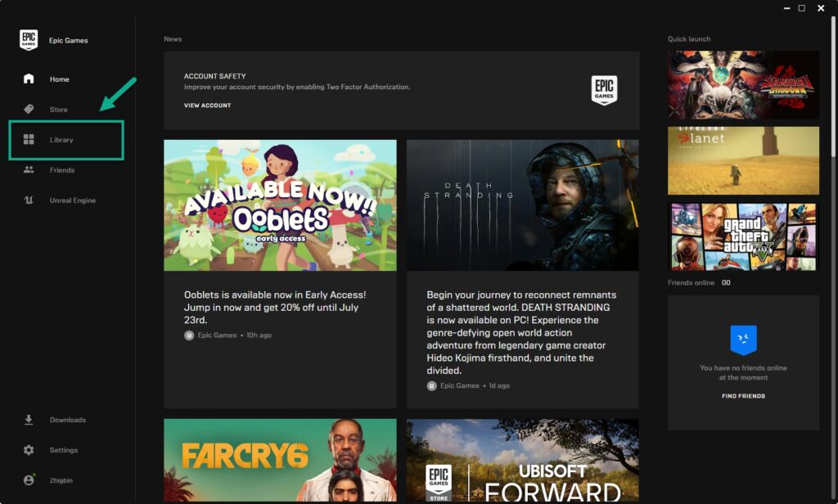The height and width of the screenshot is (504, 838).
Task: Open the Home menu item
Action: [x=59, y=79]
